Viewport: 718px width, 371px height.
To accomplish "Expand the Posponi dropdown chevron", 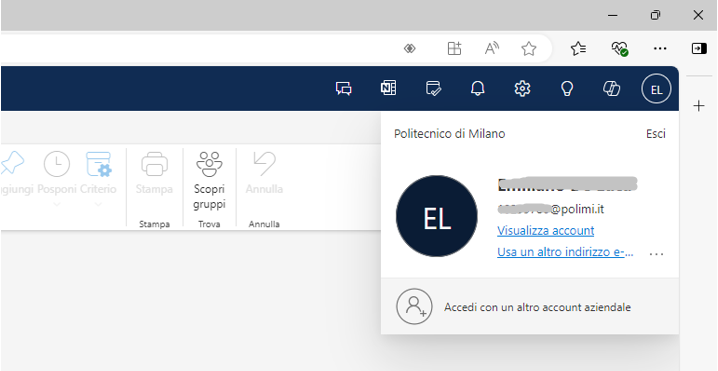I will [57, 205].
